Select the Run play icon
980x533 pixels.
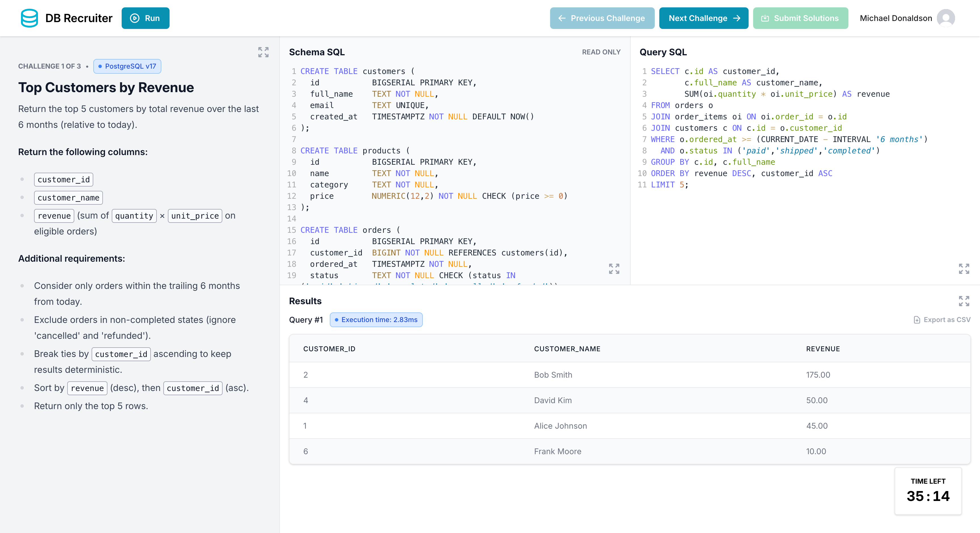(134, 18)
